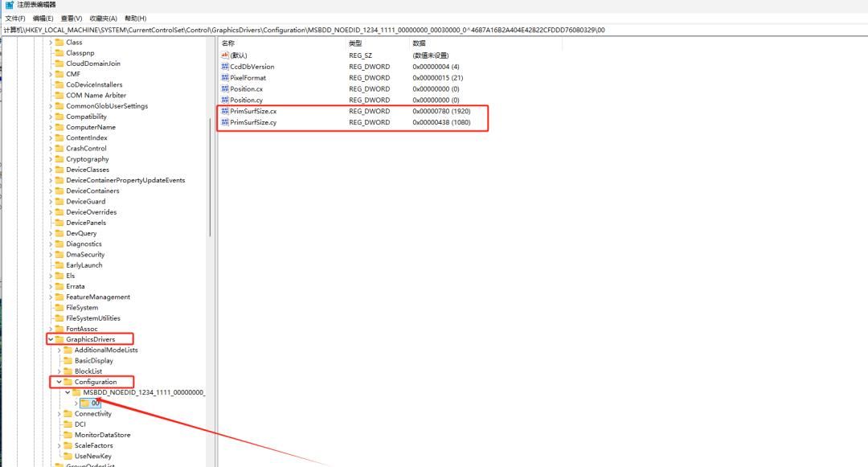Select the DeviceClasses folder icon
Screen dimensions: 868x467
pyautogui.click(x=59, y=170)
